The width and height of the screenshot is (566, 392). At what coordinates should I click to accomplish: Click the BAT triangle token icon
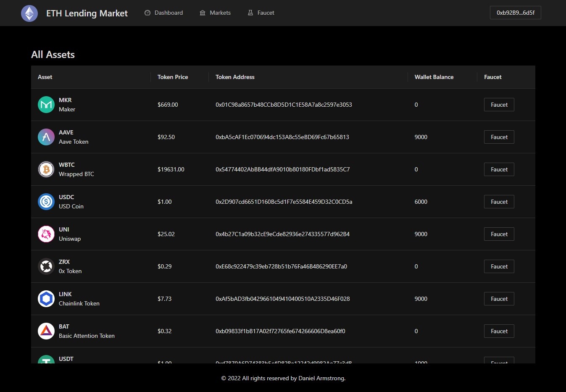coord(46,331)
